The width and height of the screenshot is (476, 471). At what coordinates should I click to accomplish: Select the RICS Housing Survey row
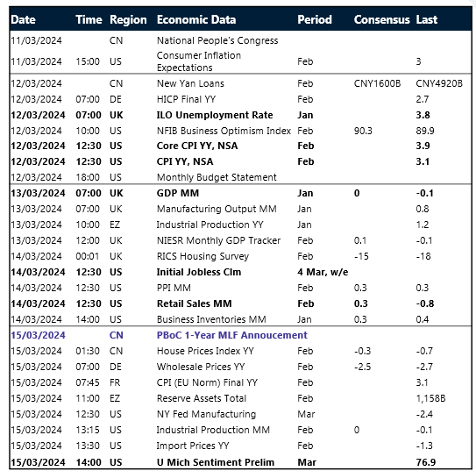point(240,256)
